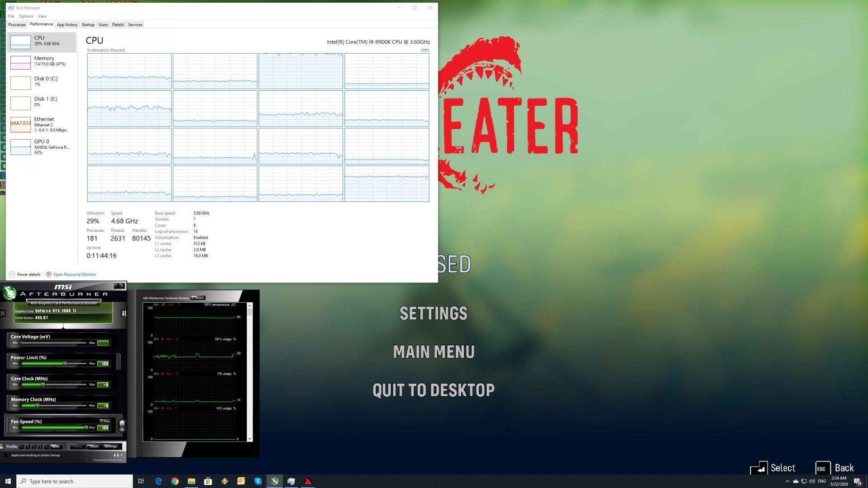Show hidden system tray icons chevron

pos(788,481)
